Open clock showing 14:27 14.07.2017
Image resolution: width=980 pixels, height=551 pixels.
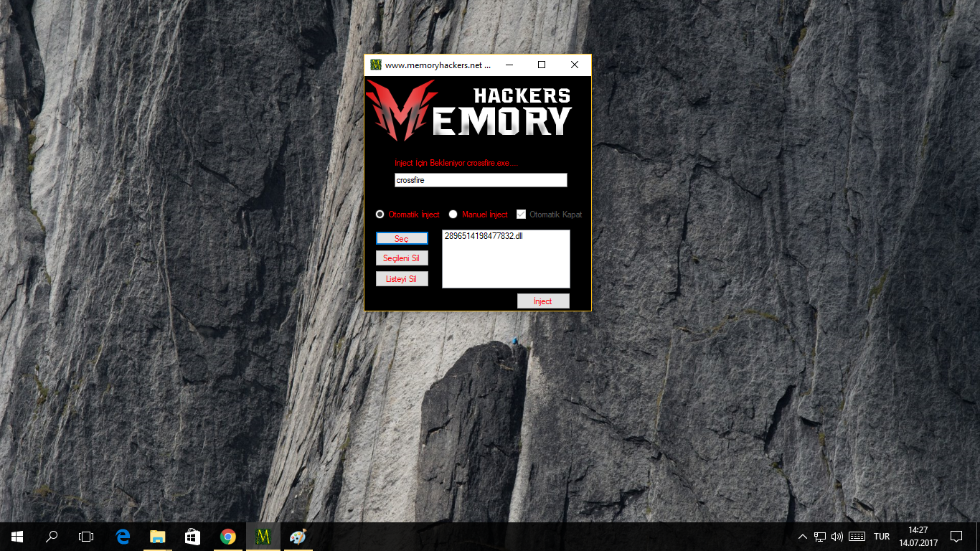[918, 537]
